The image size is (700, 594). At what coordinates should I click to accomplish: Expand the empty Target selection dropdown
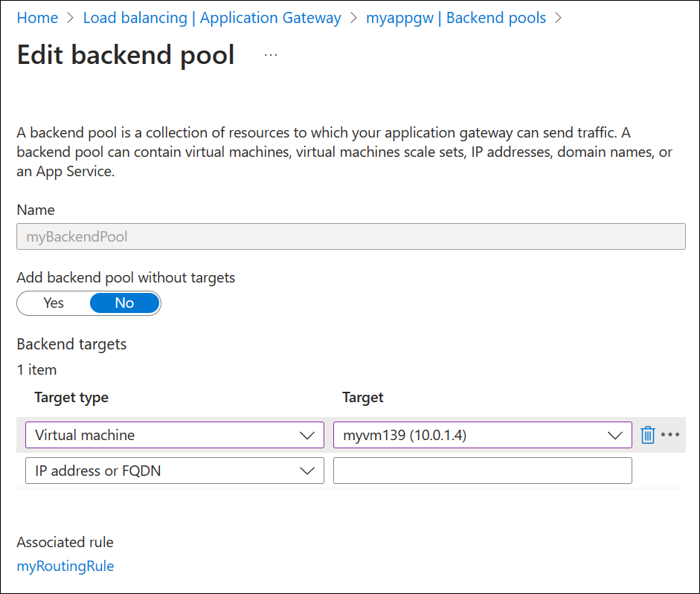[482, 471]
